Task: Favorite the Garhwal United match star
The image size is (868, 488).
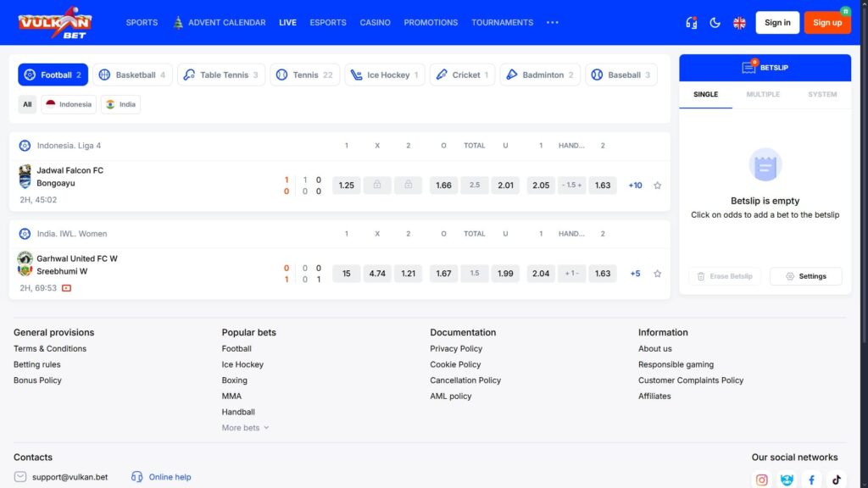Action: click(657, 274)
